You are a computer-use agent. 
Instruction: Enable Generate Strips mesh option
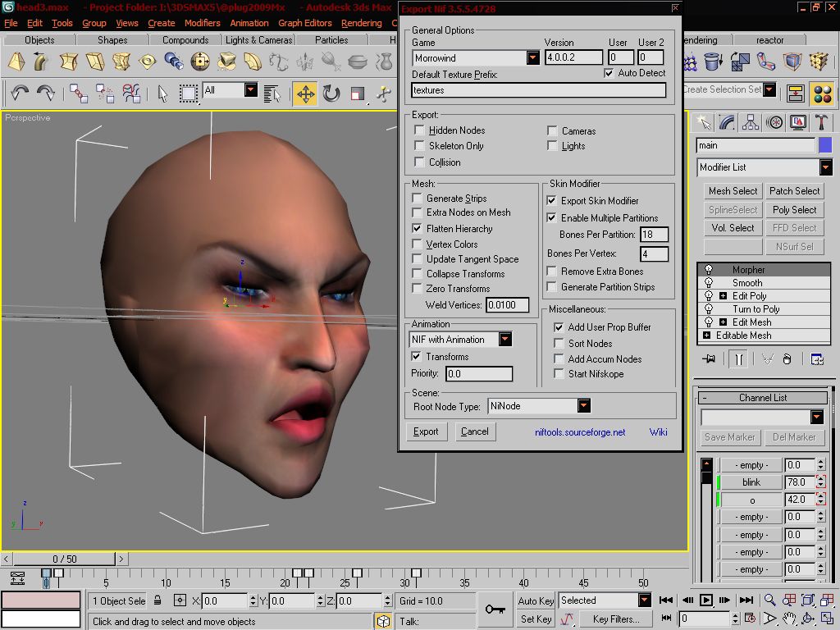pyautogui.click(x=417, y=199)
